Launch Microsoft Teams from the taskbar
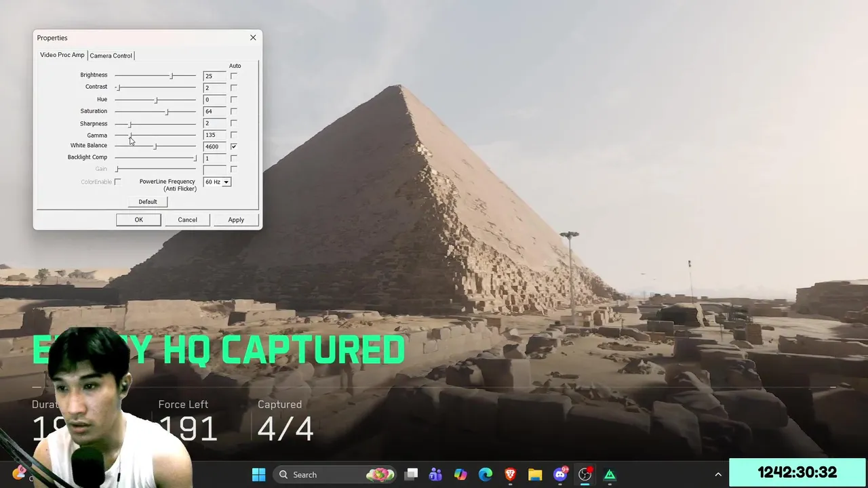868x488 pixels. (435, 474)
